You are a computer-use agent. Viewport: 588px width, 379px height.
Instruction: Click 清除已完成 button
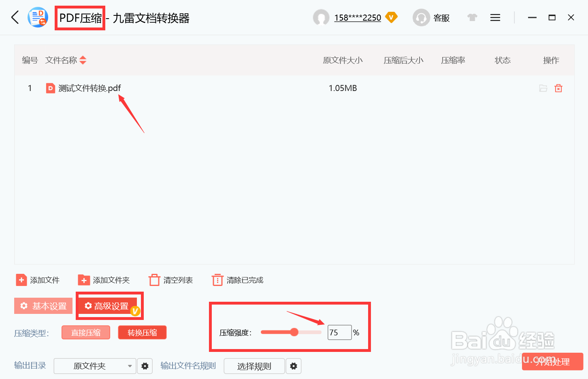point(238,280)
